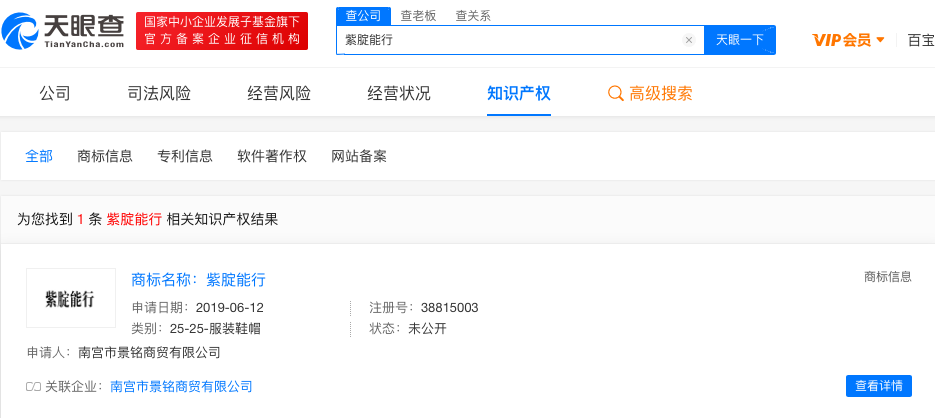Filter results by 专利信息

(185, 156)
